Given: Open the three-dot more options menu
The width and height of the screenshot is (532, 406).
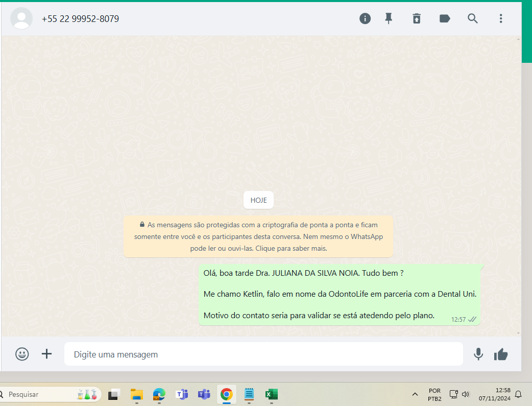Looking at the screenshot, I should click(x=501, y=18).
